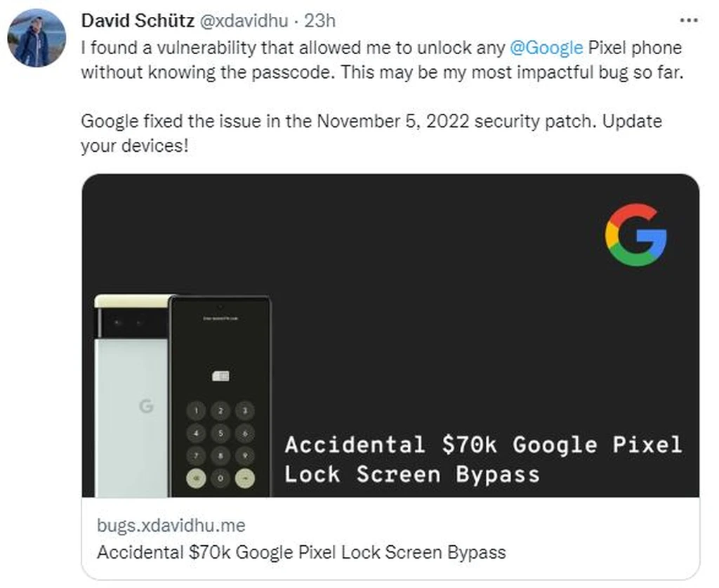Open the bugs.xdavidhu.me domain link

171,525
